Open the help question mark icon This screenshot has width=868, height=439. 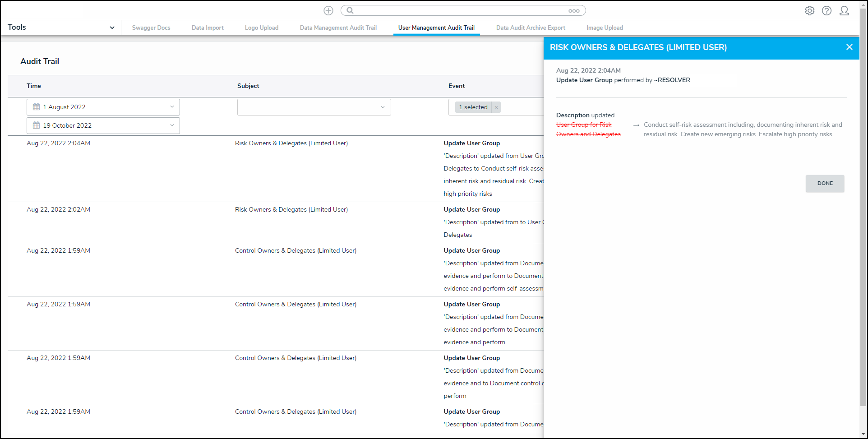click(826, 11)
